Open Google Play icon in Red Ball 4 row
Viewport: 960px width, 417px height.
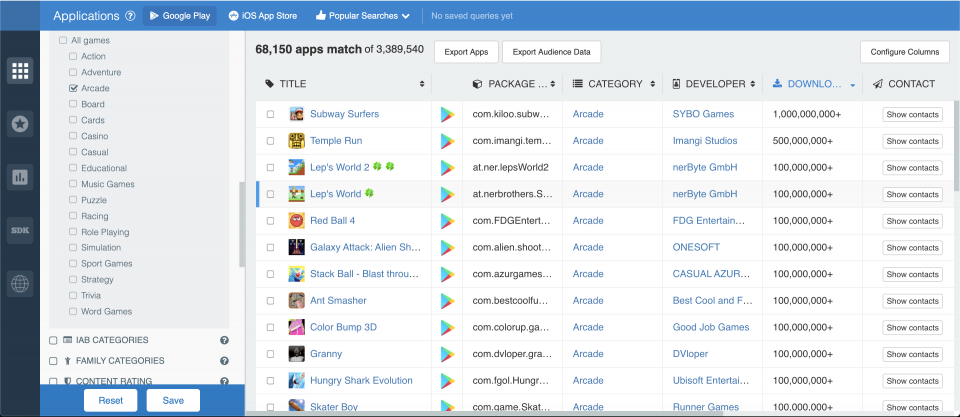click(x=448, y=221)
